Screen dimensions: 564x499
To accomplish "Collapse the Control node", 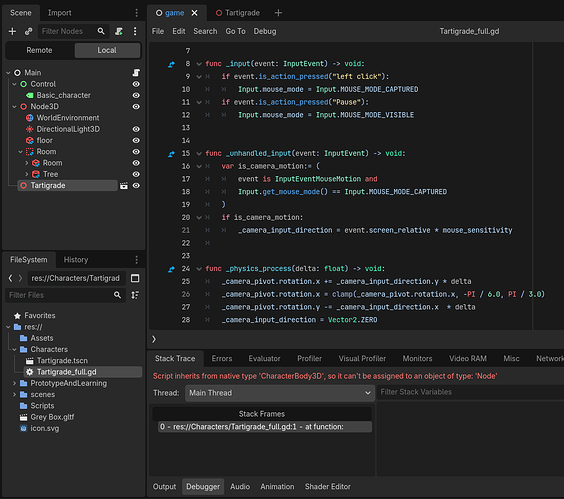I will [x=14, y=84].
